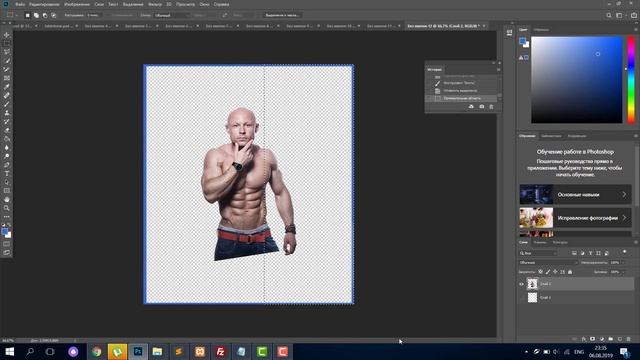Open the edit toolbar three-dots button

7,217
